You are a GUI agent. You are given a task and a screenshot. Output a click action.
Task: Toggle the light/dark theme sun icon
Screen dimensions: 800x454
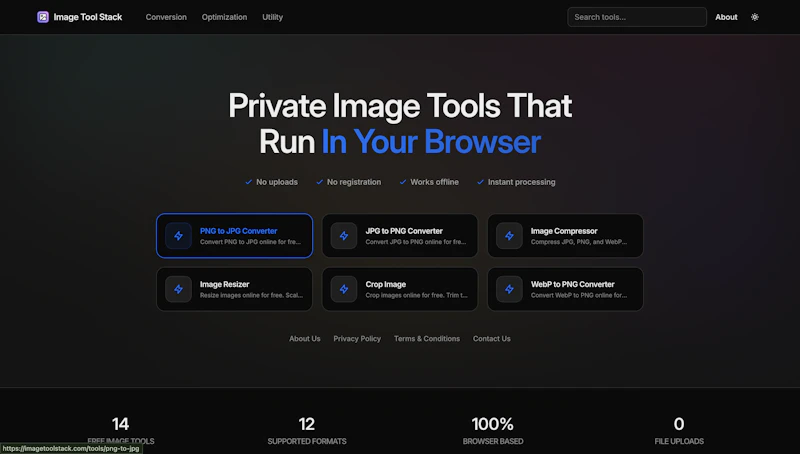(755, 17)
